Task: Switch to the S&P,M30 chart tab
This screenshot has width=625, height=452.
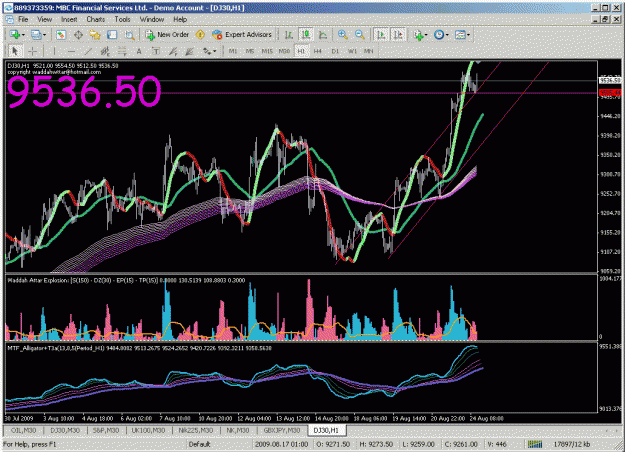Action: click(106, 430)
